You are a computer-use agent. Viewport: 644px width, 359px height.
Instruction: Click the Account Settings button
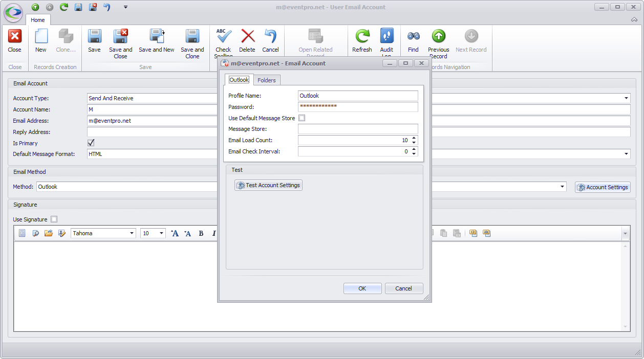point(603,187)
